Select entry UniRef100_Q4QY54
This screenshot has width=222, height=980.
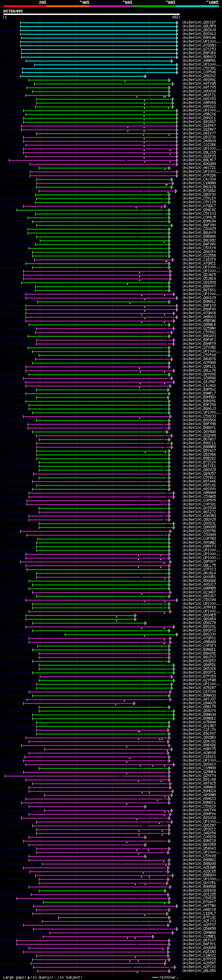(x=199, y=833)
